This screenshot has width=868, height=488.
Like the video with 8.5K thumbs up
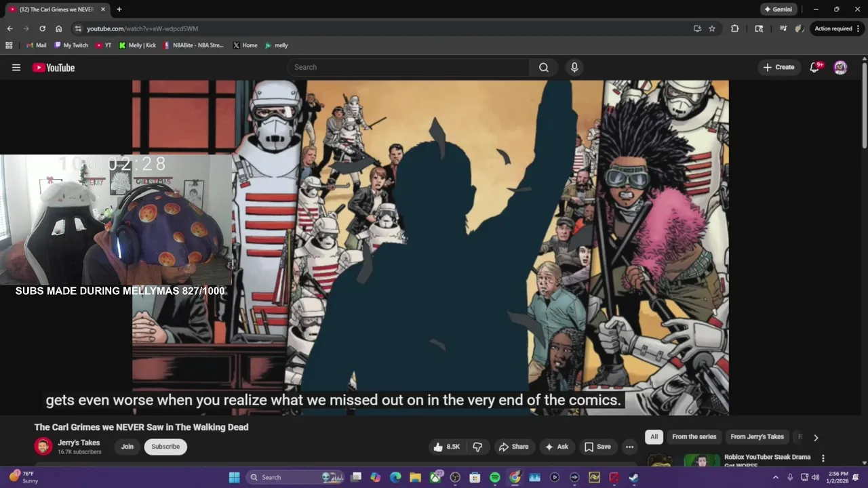447,447
